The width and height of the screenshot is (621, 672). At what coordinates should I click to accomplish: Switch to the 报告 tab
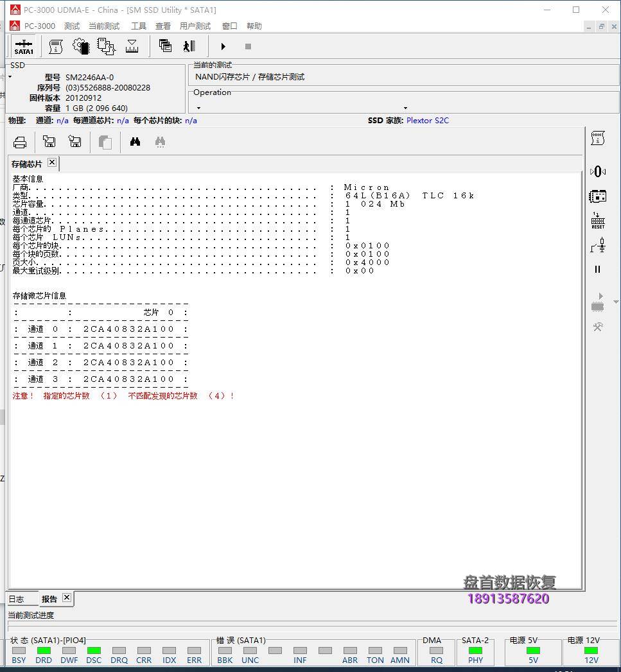click(x=49, y=599)
